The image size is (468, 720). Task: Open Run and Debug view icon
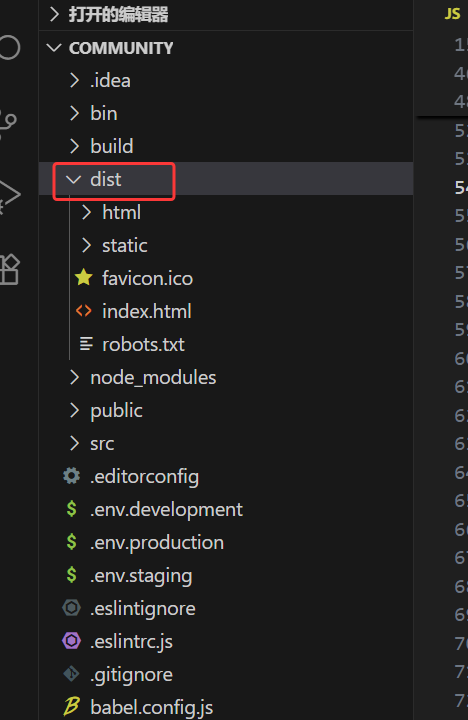pos(9,195)
